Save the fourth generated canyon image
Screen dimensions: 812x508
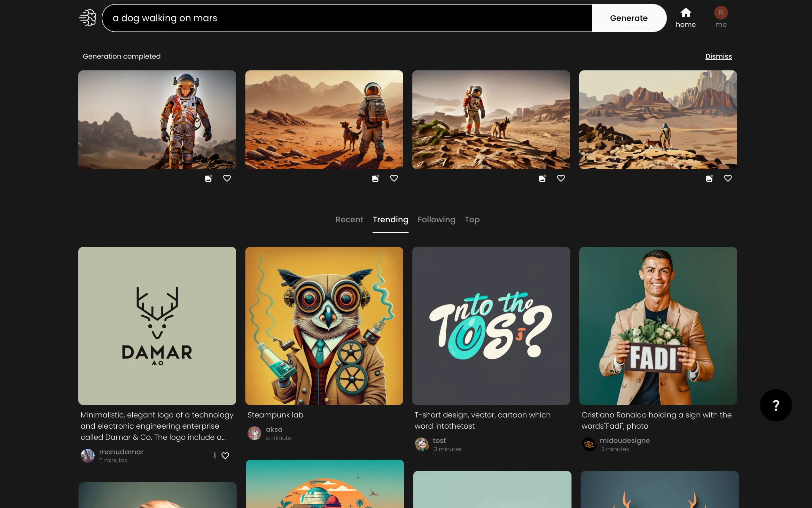coord(709,178)
